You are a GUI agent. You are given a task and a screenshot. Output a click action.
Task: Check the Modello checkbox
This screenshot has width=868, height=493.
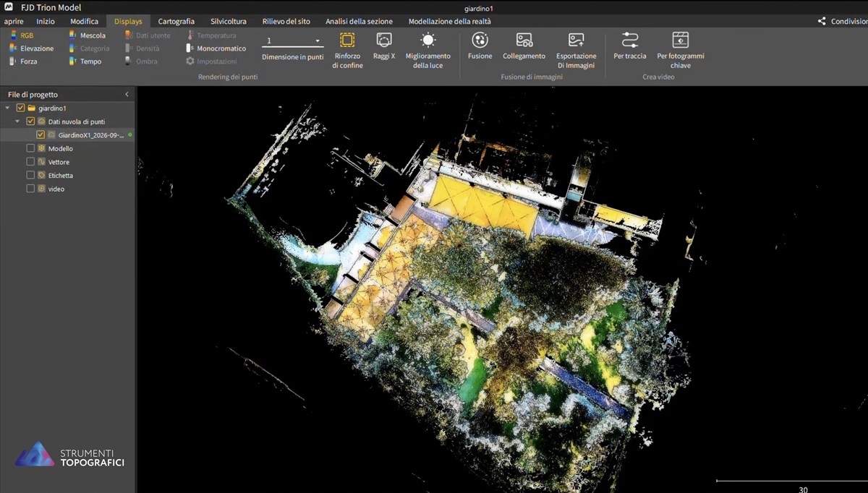click(x=30, y=148)
